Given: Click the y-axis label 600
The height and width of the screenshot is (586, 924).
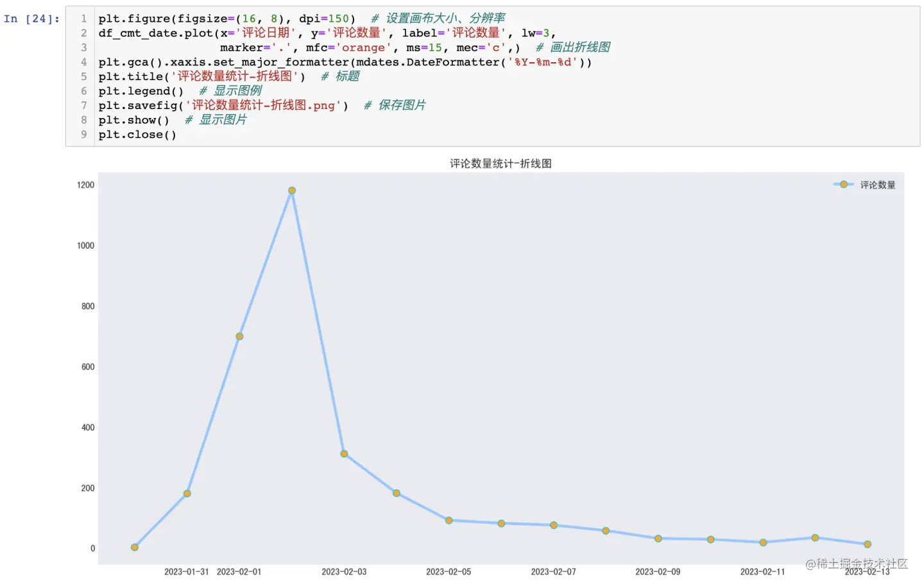Looking at the screenshot, I should [x=88, y=367].
